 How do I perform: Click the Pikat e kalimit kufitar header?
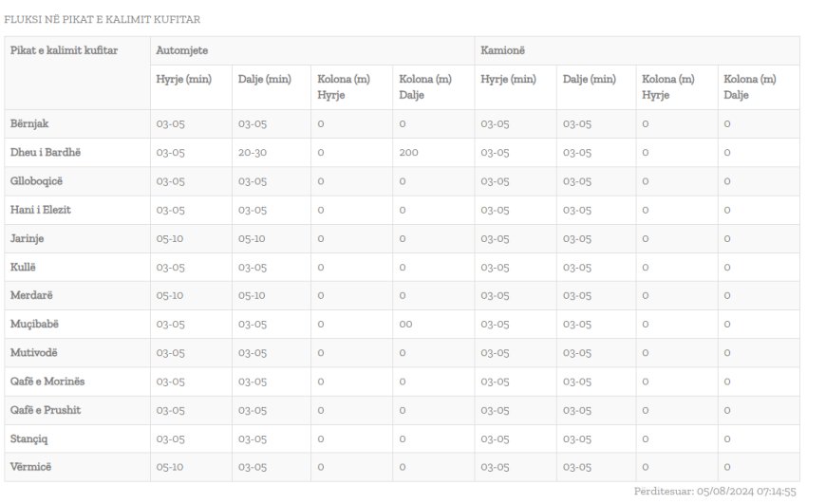click(x=64, y=50)
